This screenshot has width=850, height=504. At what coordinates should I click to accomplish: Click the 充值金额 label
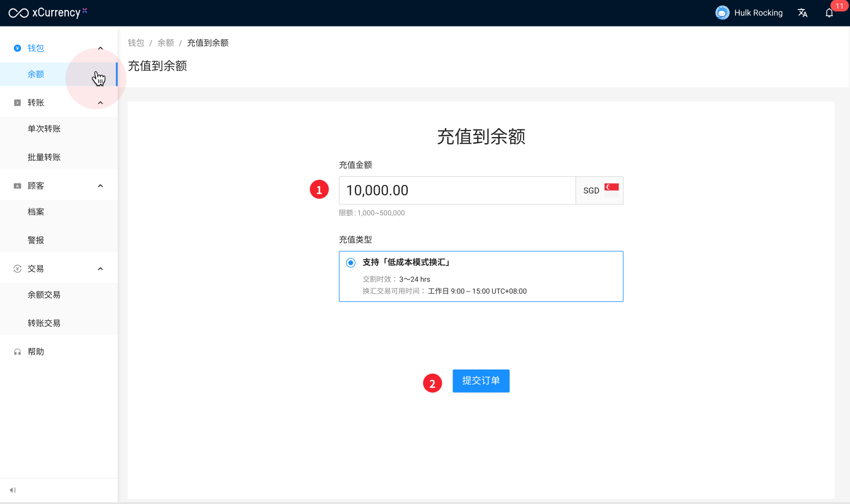pos(355,165)
